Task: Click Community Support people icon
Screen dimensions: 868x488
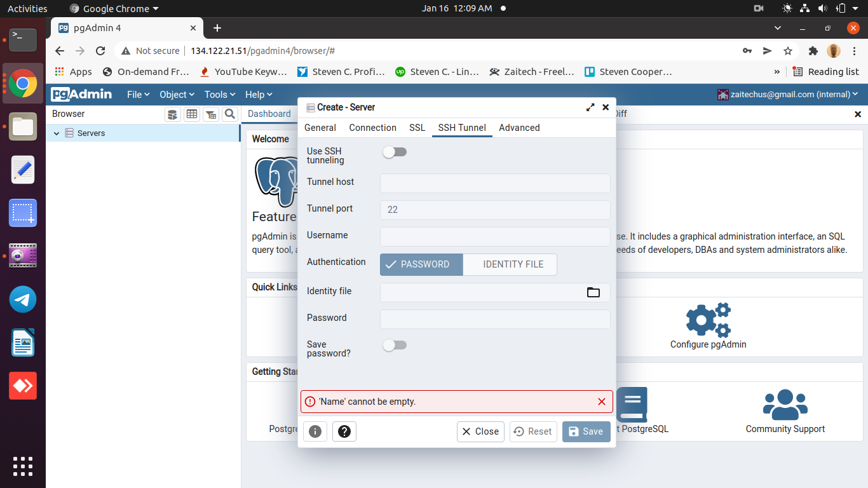Action: click(x=785, y=405)
